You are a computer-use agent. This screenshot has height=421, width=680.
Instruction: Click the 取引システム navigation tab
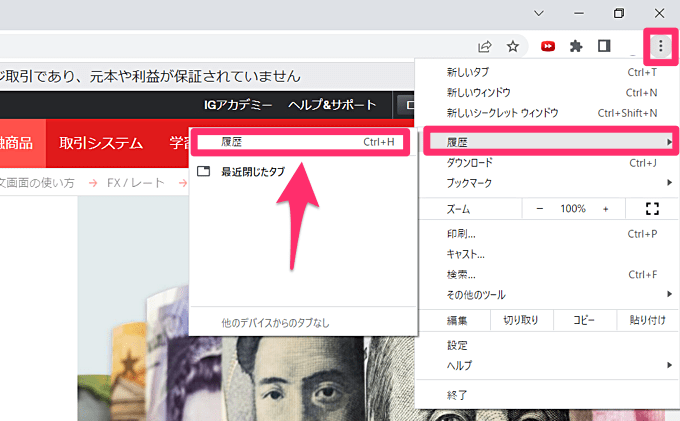tap(101, 143)
